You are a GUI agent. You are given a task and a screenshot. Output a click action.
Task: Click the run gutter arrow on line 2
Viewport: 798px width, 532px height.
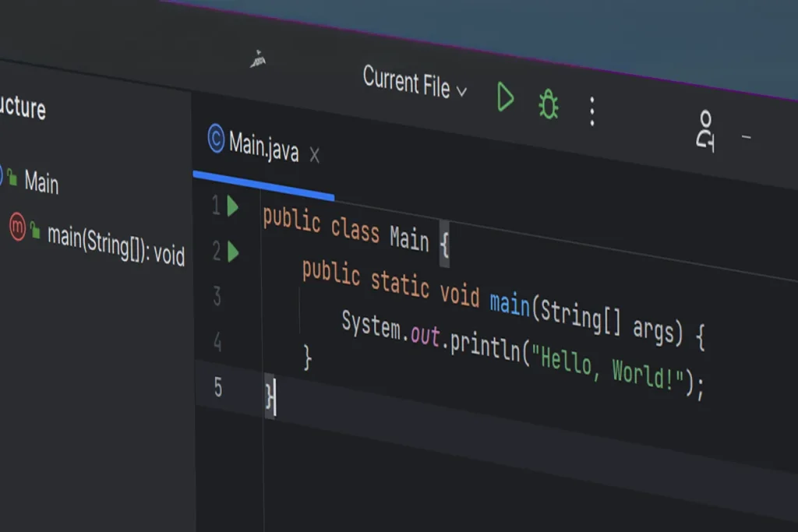(232, 252)
